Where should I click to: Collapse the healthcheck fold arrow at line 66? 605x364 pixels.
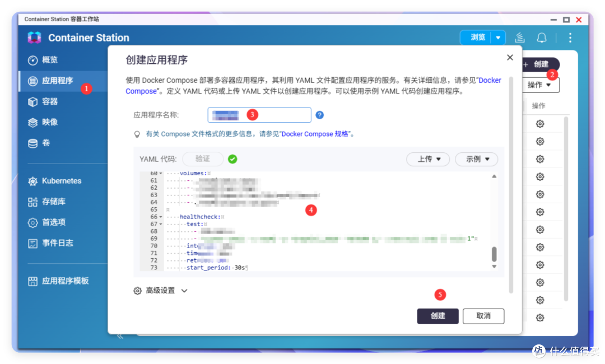161,217
